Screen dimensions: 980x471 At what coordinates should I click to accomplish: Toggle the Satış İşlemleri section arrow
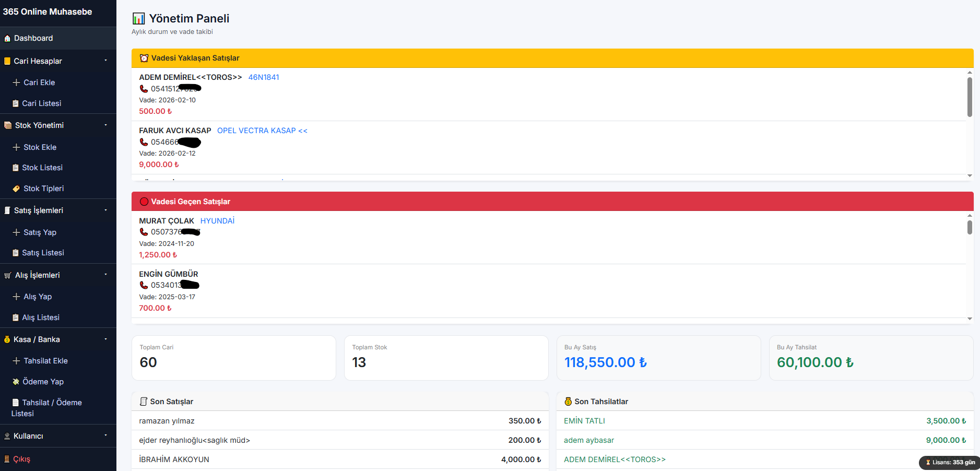(x=105, y=210)
